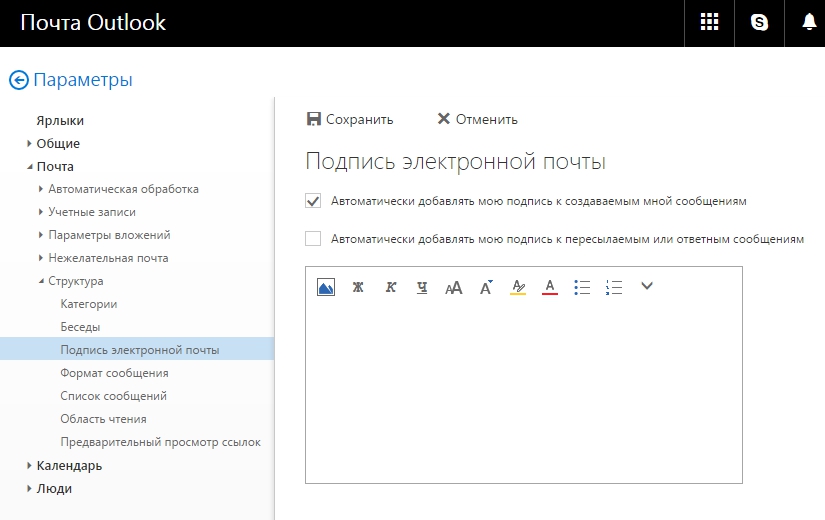Click Отменить text
This screenshot has height=520, width=825.
[x=487, y=120]
